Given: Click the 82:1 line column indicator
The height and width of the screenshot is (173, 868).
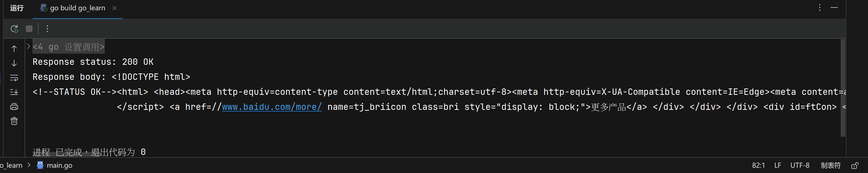Looking at the screenshot, I should point(758,165).
